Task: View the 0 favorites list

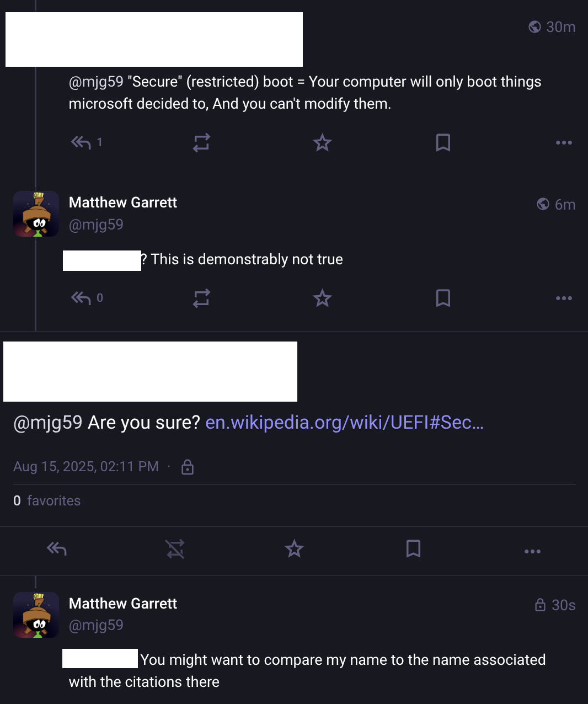Action: [47, 500]
